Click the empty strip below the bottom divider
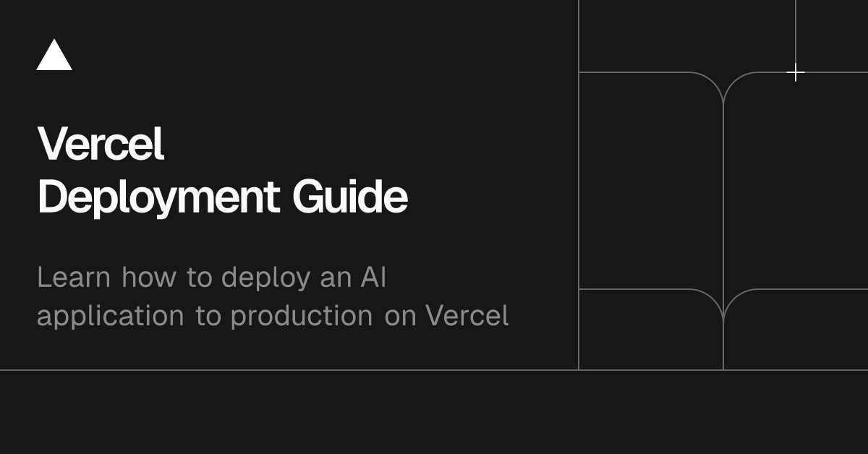The image size is (868, 454). pos(434,412)
